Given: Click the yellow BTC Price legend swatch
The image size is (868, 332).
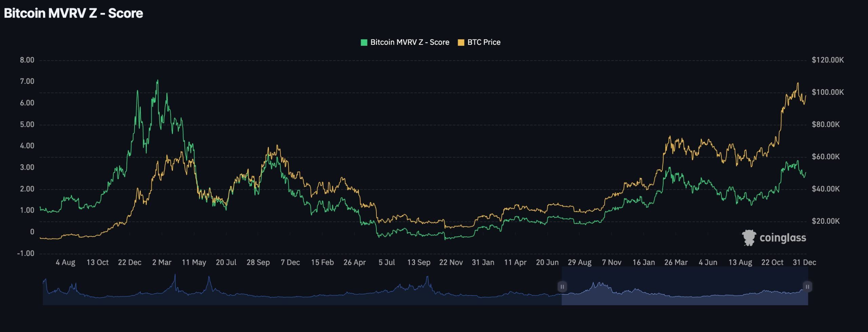Looking at the screenshot, I should click(461, 42).
